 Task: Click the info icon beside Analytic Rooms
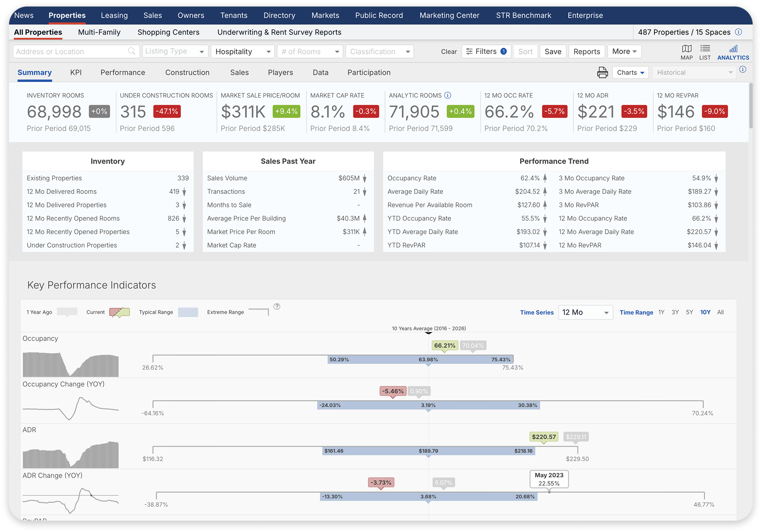click(x=448, y=95)
